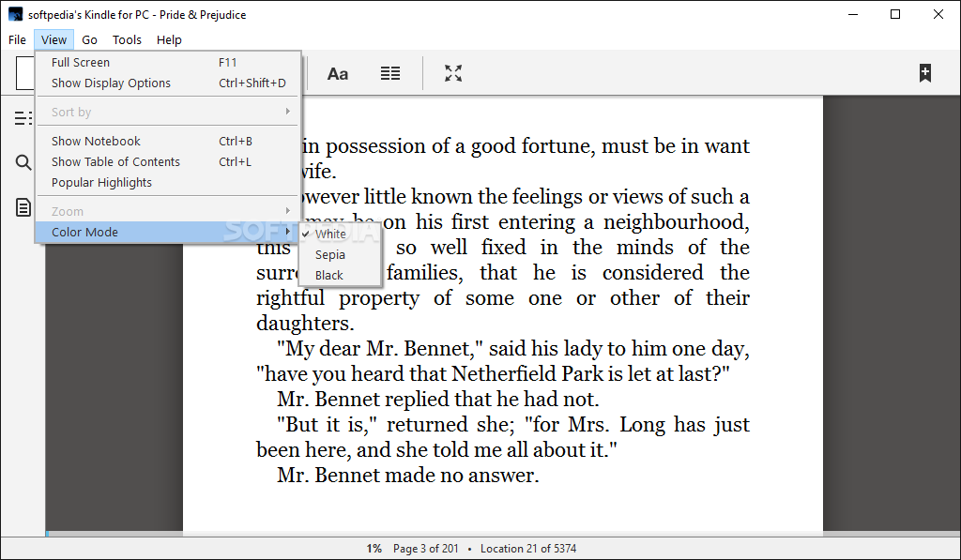Click the Location 21 of 5374 text
961x560 pixels.
pyautogui.click(x=528, y=549)
